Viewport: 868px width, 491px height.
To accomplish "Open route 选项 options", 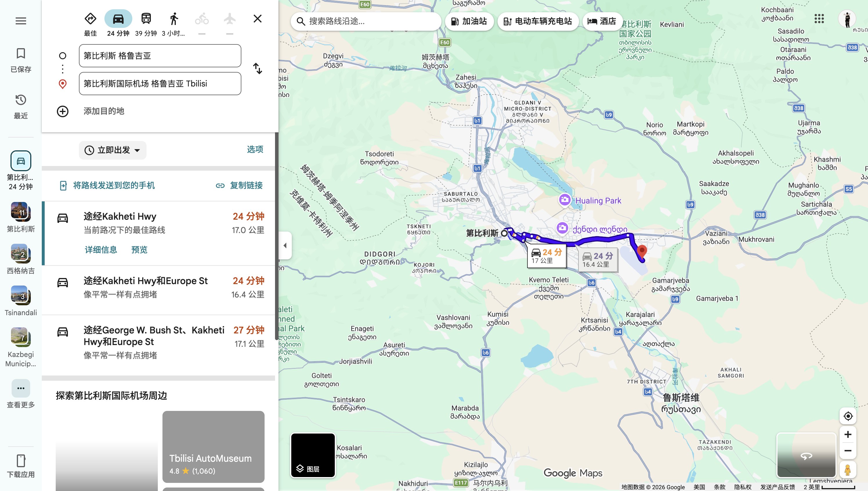I will point(255,149).
